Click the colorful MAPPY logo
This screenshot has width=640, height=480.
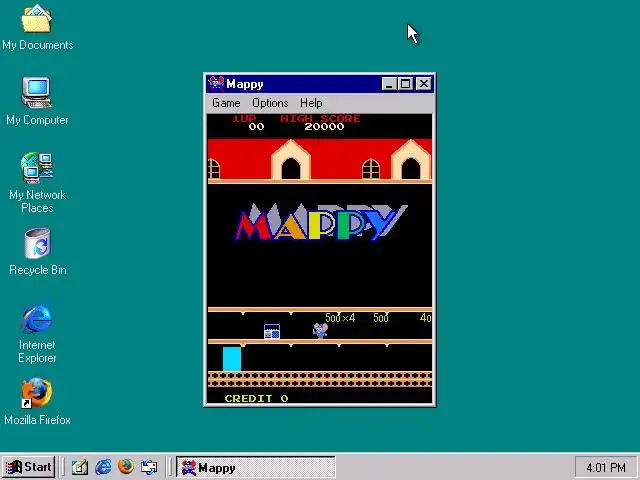click(x=321, y=222)
